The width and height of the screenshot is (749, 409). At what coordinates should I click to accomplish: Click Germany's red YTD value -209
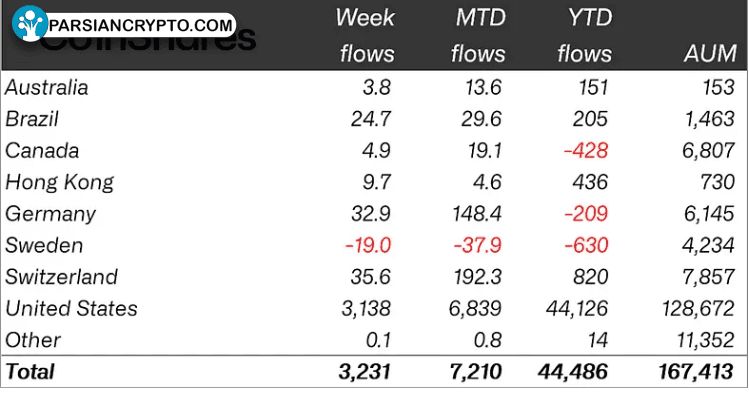pos(586,214)
